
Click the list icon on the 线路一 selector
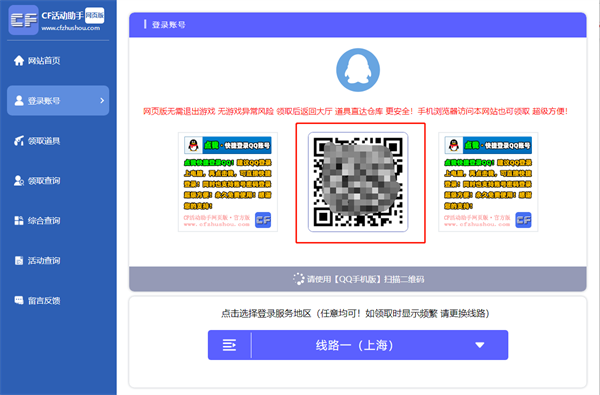point(229,345)
